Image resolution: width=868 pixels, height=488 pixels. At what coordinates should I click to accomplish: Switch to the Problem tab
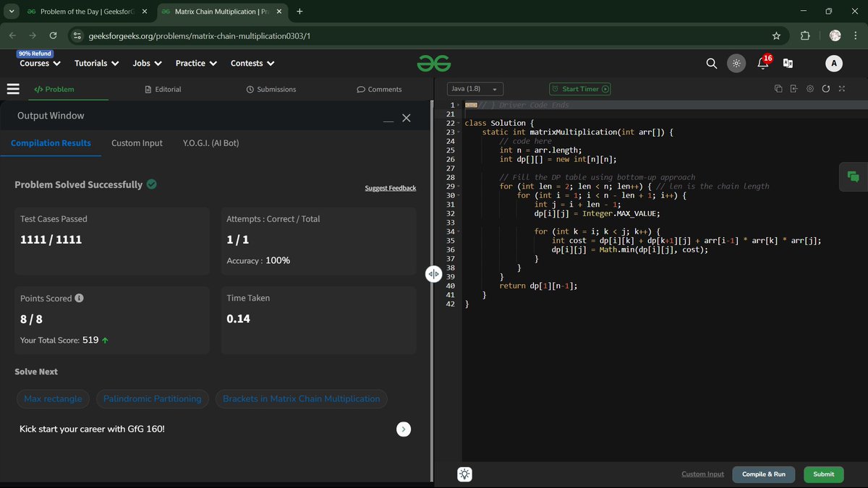(54, 90)
